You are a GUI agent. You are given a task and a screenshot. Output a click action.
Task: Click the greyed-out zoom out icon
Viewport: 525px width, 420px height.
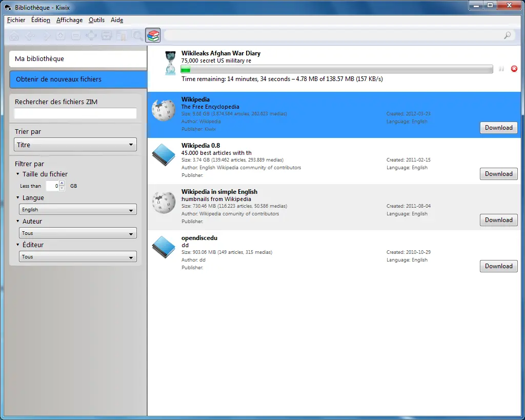pyautogui.click(x=76, y=35)
